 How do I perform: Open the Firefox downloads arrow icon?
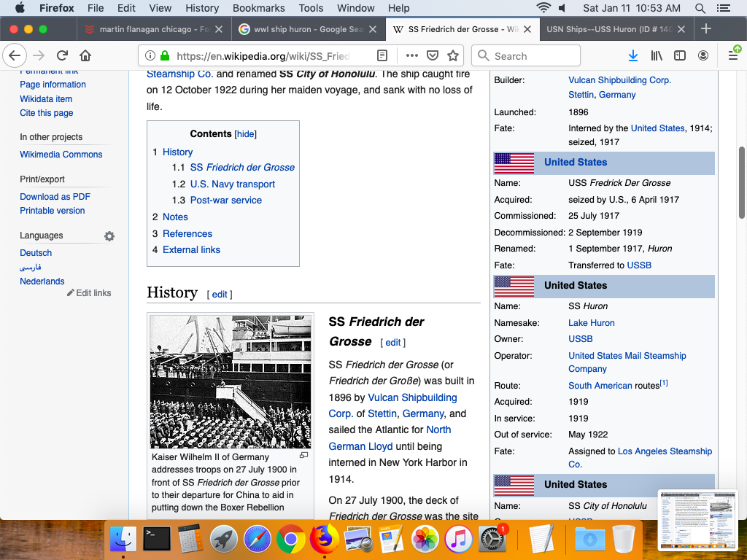pos(632,55)
